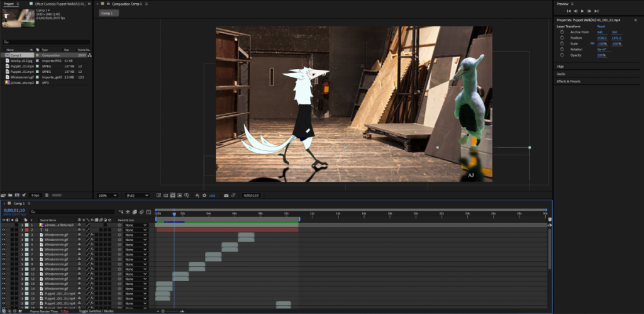Step to next frame in Preview panel
The image size is (644, 314).
point(589,11)
